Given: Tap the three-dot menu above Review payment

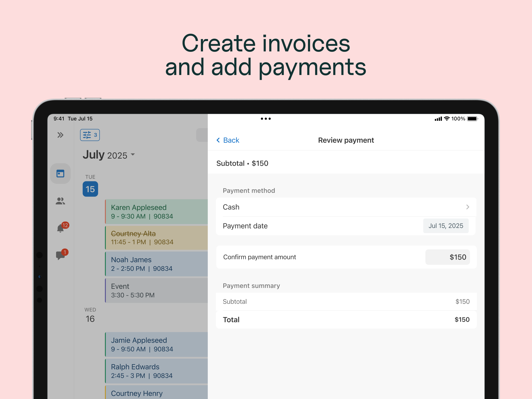Looking at the screenshot, I should [266, 118].
